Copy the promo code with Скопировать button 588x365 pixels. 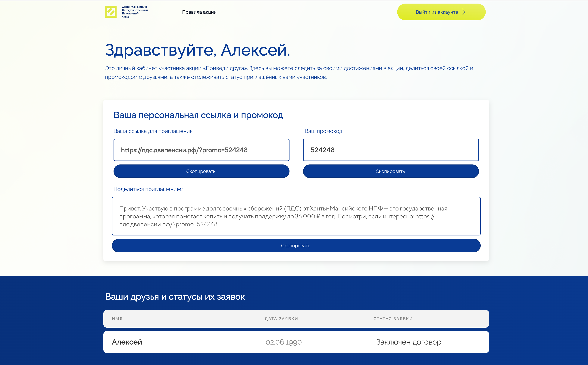pyautogui.click(x=391, y=171)
